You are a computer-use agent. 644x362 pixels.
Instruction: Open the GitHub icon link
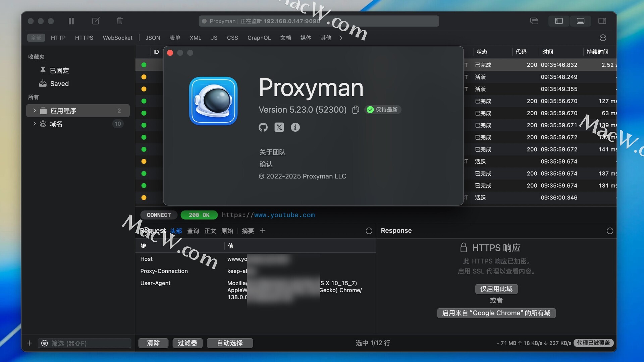[263, 127]
